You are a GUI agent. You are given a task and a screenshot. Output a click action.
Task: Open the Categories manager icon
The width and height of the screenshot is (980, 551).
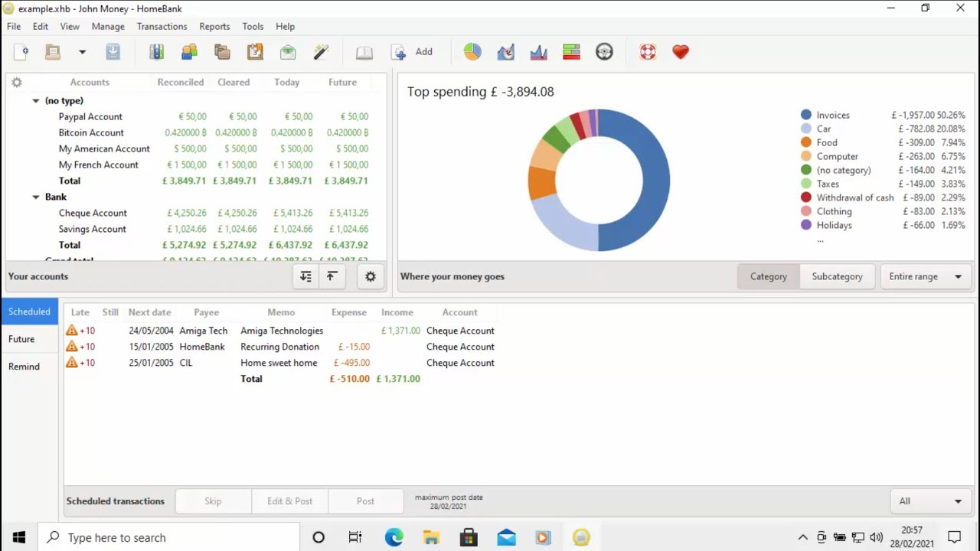[x=222, y=52]
